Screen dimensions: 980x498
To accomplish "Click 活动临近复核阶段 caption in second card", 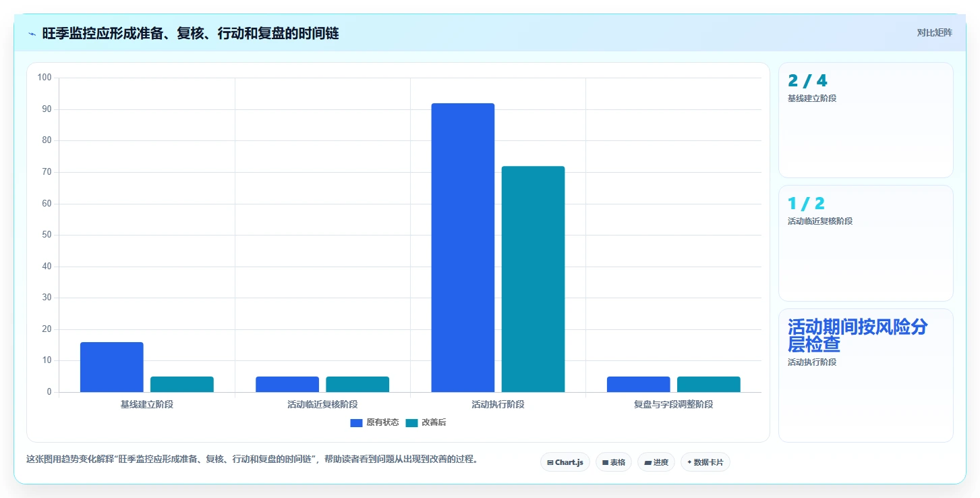I will (820, 221).
